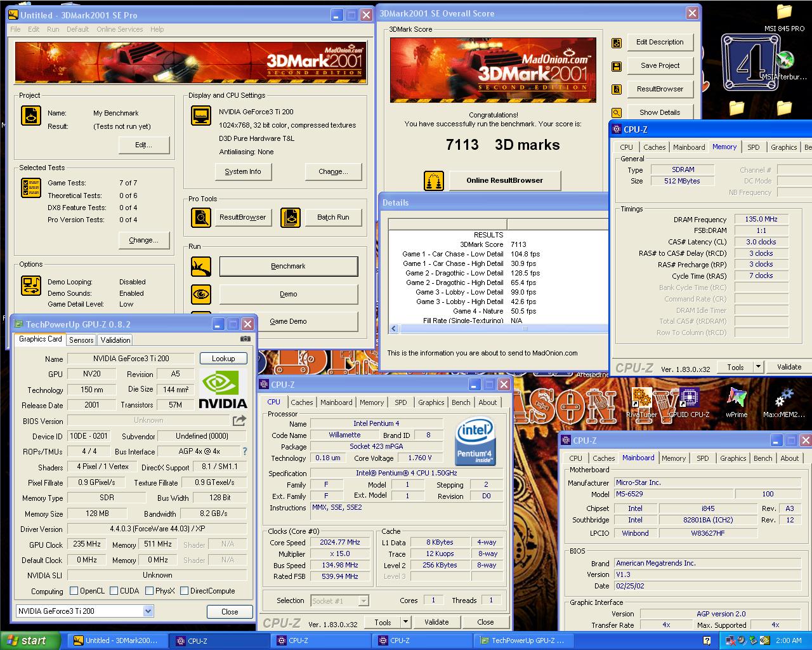Click Save Project button

[660, 66]
